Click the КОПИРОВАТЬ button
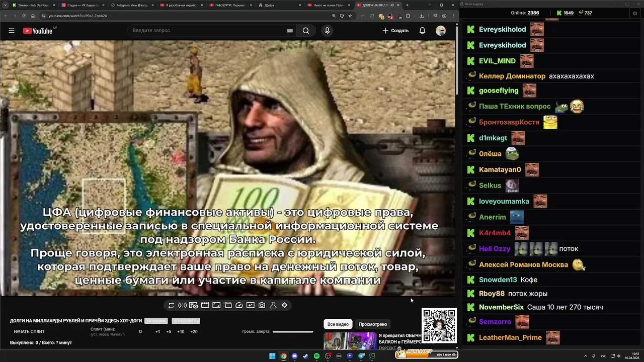Viewport: 644px width, 362px height. 186,321
